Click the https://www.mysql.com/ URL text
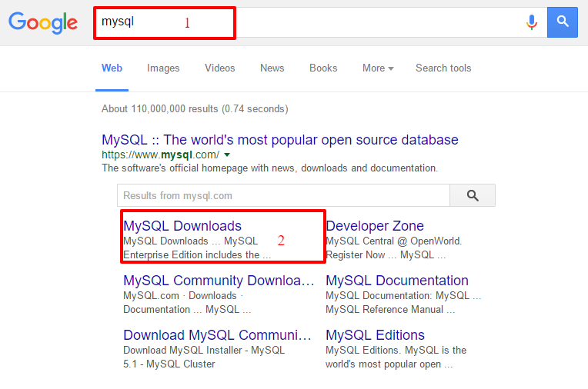The height and width of the screenshot is (389, 588). click(x=161, y=155)
